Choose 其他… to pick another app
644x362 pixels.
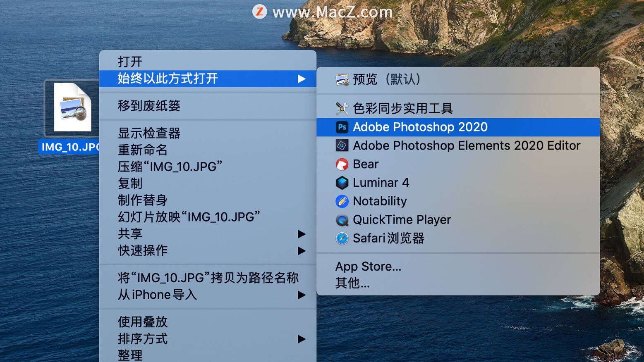[458, 283]
